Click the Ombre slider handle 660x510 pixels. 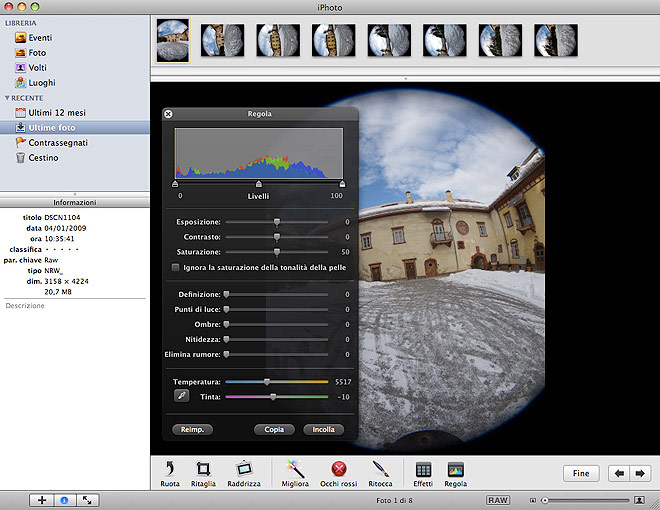pyautogui.click(x=226, y=324)
